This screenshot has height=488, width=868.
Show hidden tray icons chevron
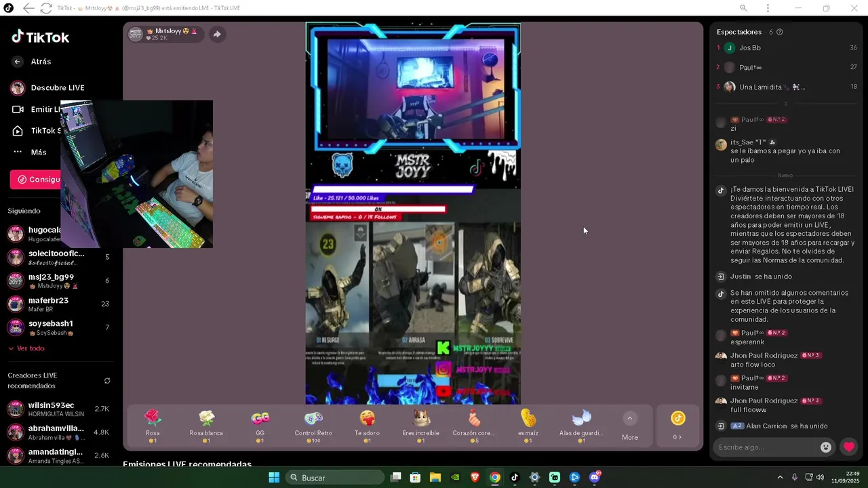[780, 478]
